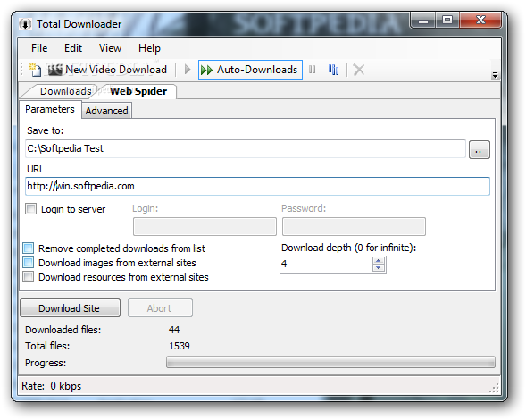This screenshot has width=526, height=420.
Task: Click the Download Site button
Action: (71, 308)
